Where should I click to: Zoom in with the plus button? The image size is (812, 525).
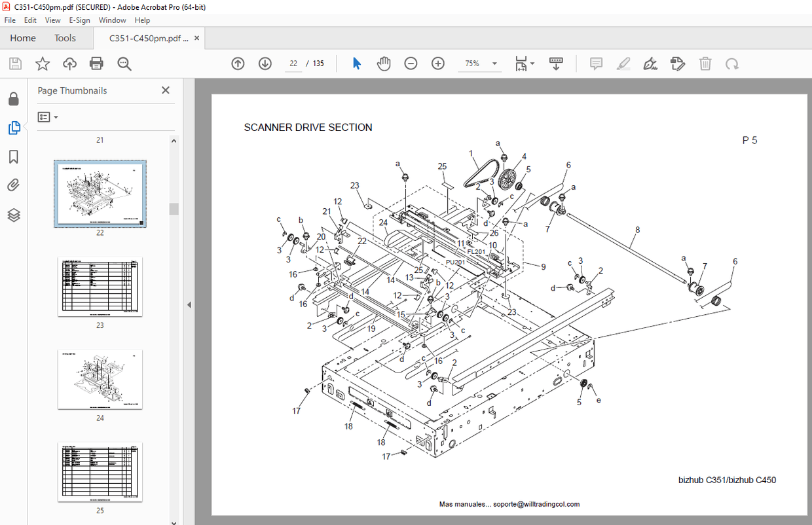pyautogui.click(x=438, y=63)
